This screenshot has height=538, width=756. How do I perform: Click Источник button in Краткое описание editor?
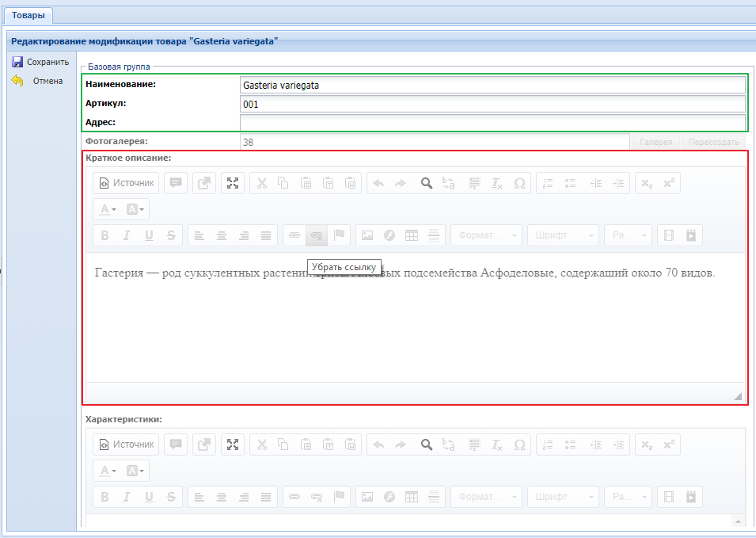126,183
